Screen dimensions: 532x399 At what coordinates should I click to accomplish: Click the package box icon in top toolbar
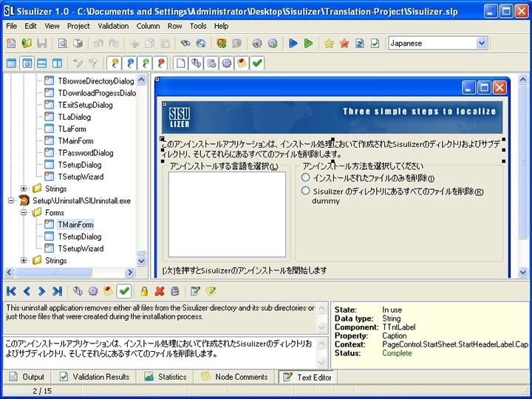78,43
